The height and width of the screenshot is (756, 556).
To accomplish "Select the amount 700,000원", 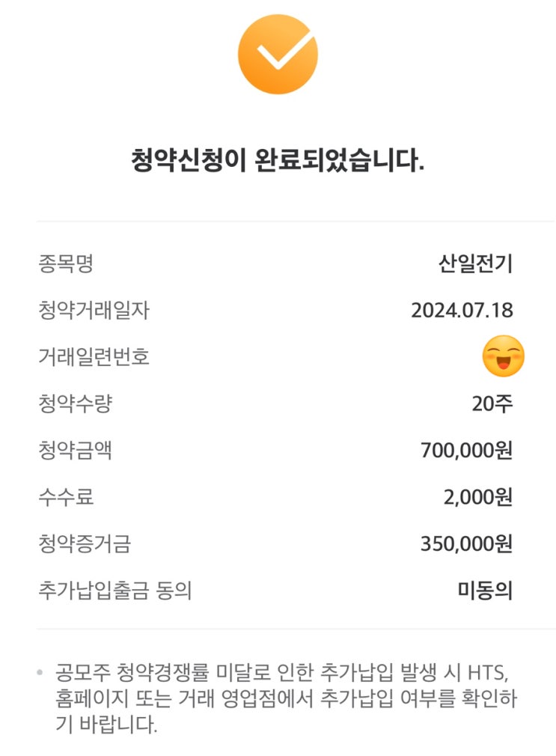I will [x=467, y=451].
